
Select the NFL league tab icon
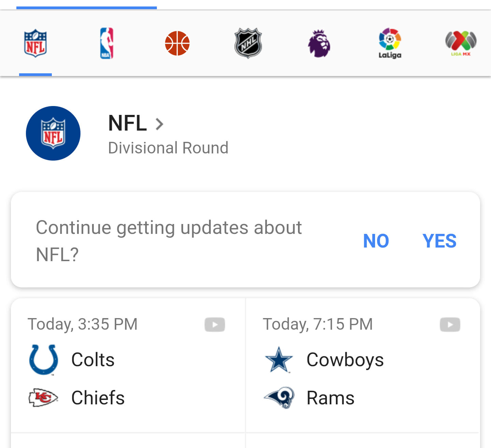click(35, 43)
